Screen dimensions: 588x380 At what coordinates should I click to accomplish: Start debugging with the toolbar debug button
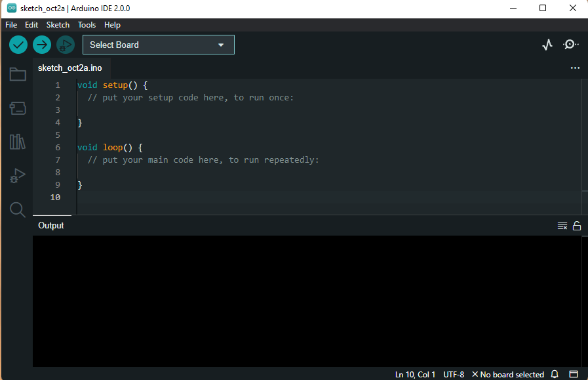66,45
